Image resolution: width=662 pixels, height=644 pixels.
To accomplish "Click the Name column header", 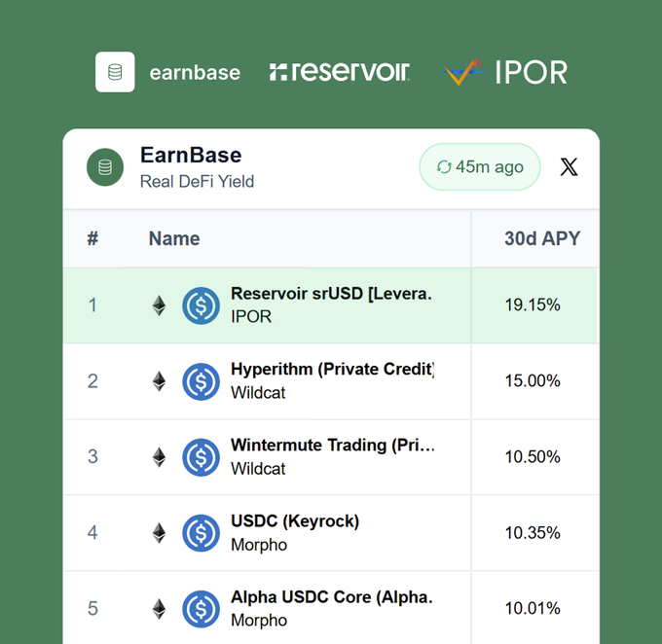I will 174,238.
